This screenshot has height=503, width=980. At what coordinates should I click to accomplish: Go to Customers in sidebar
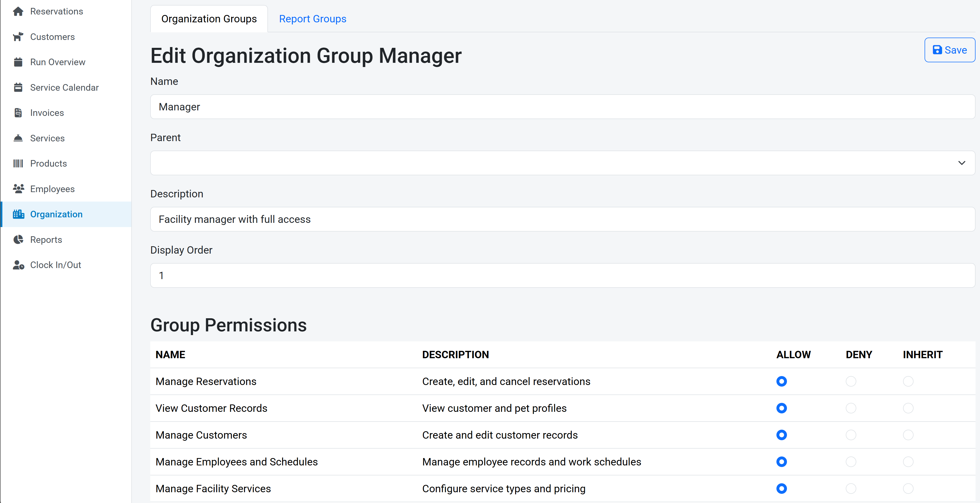tap(66, 37)
